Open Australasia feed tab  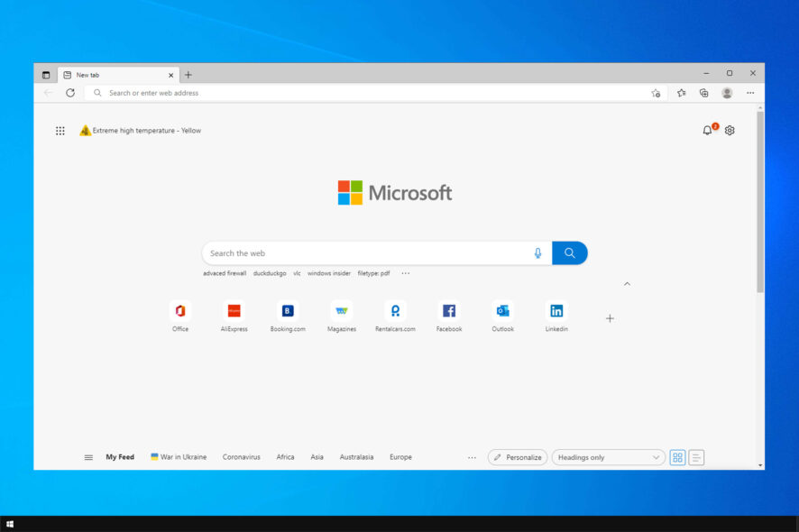coord(357,457)
